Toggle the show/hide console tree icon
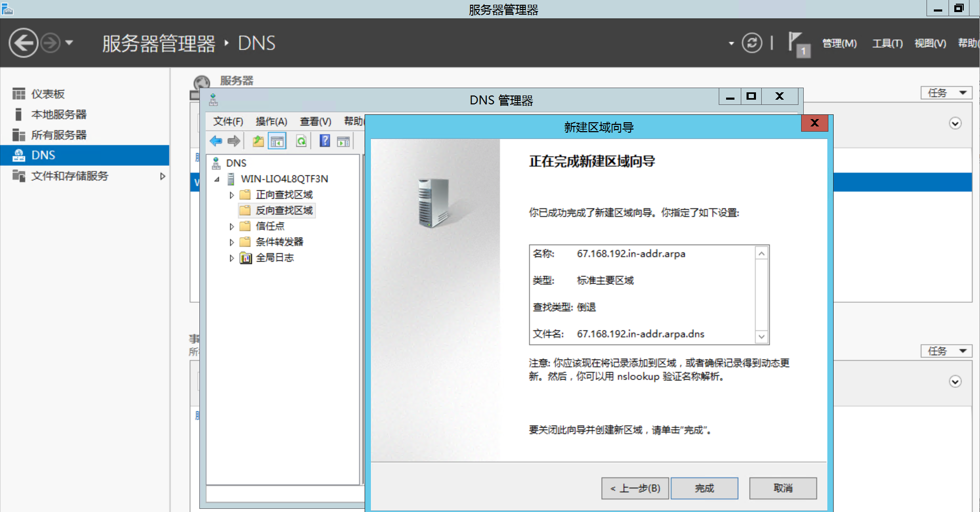Image resolution: width=980 pixels, height=512 pixels. [x=277, y=141]
